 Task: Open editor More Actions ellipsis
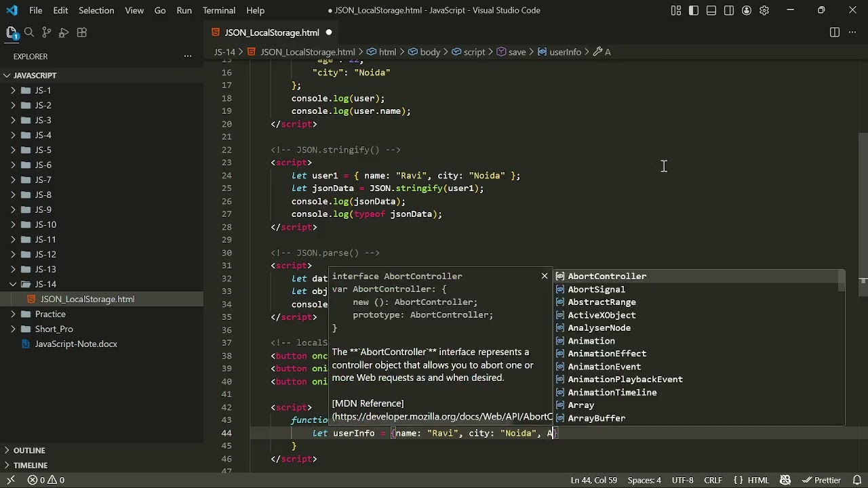[x=854, y=32]
